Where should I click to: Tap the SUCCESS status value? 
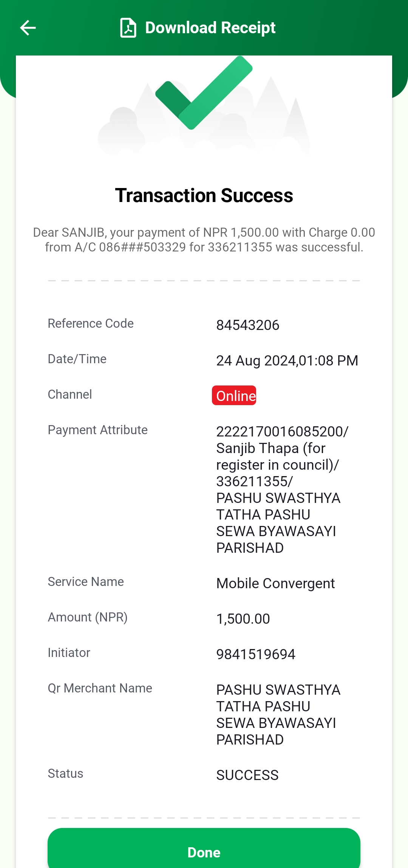[247, 775]
